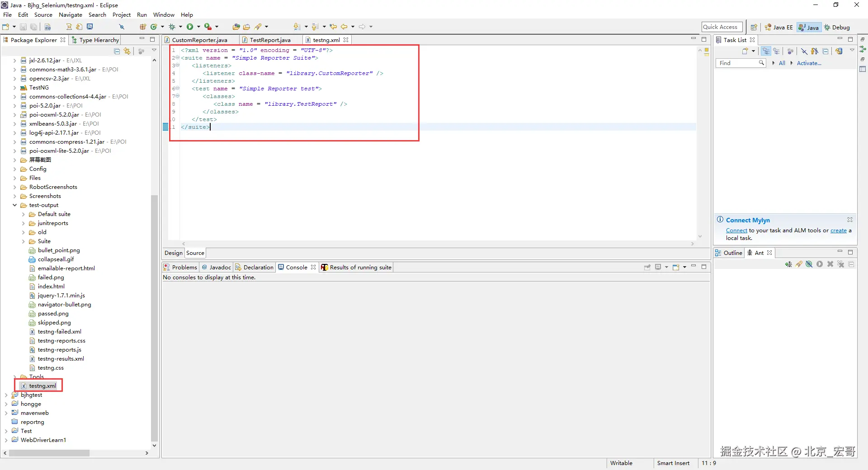Select emailable-report.html in the tree
The width and height of the screenshot is (868, 470).
point(66,268)
